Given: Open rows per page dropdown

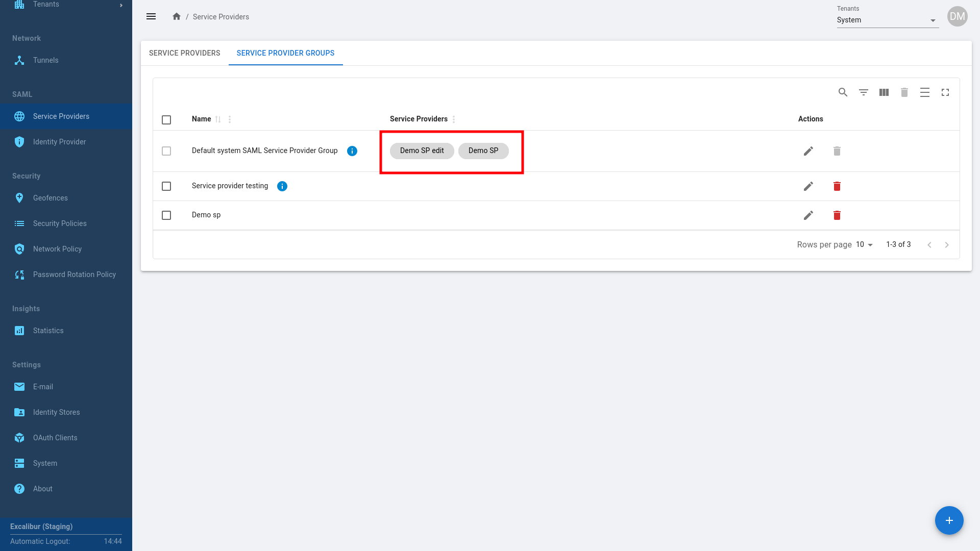Looking at the screenshot, I should coord(864,245).
